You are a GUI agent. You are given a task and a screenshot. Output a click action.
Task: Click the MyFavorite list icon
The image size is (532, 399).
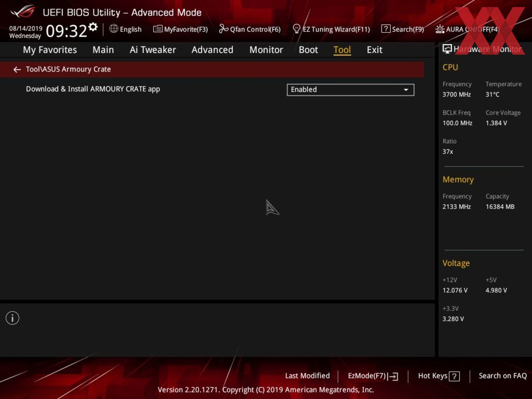point(158,29)
